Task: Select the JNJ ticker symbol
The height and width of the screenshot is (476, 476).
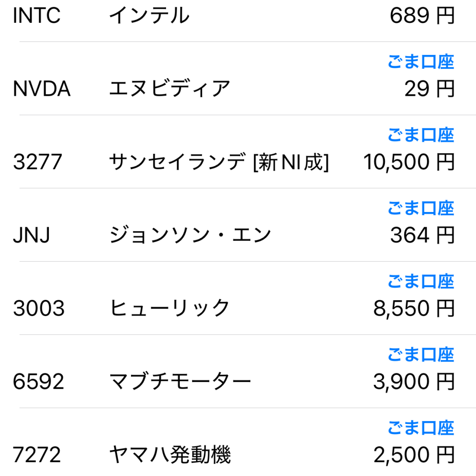Action: pyautogui.click(x=32, y=235)
